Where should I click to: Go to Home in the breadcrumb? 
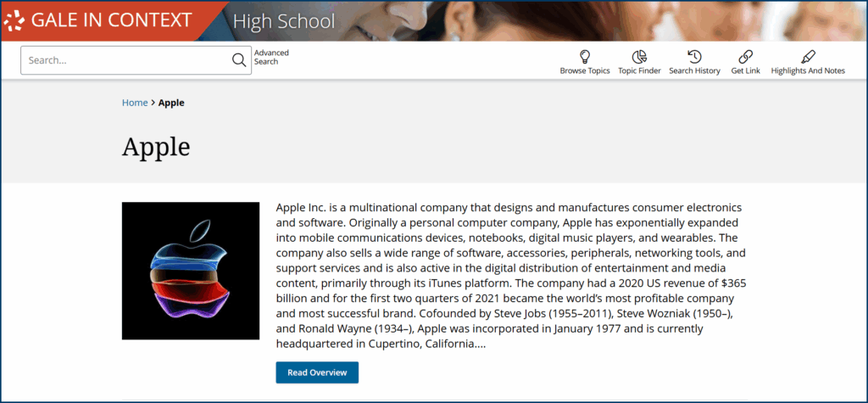[135, 103]
